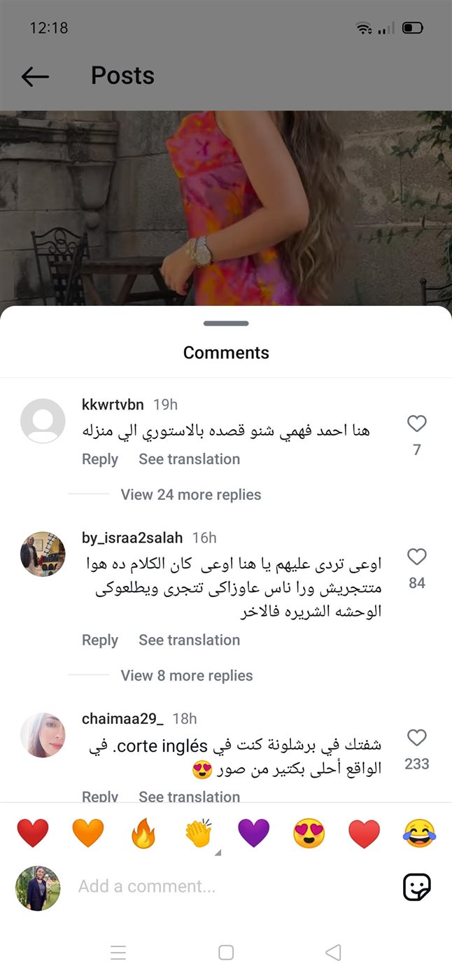Viewport: 452px width, 980px height.
Task: Reply to kkwrtvbn's comment
Action: point(100,459)
